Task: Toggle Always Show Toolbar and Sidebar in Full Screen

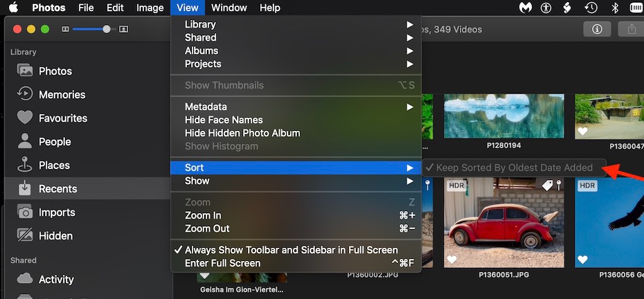Action: 296,250
